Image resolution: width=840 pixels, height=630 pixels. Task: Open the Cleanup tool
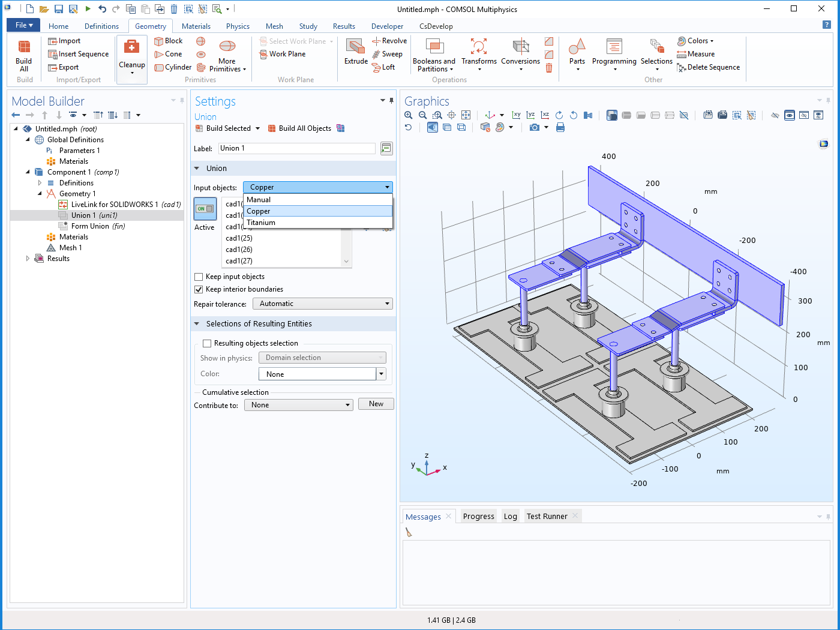[x=132, y=59]
